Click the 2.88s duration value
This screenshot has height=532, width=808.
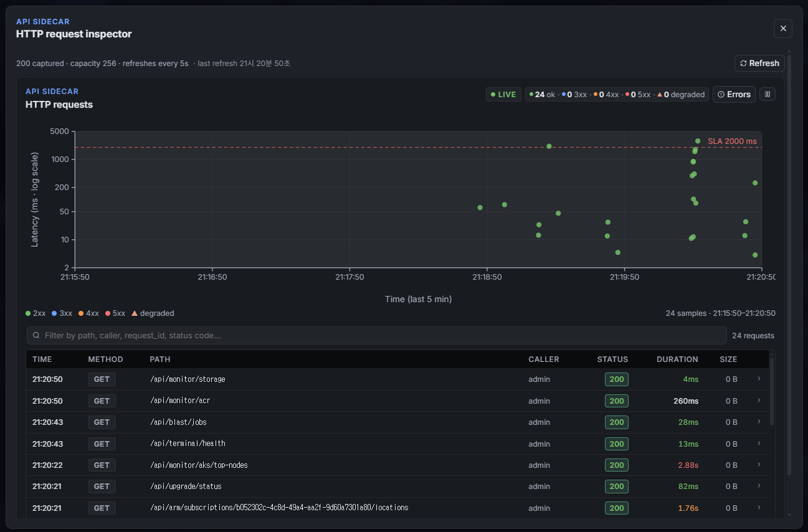click(x=688, y=465)
